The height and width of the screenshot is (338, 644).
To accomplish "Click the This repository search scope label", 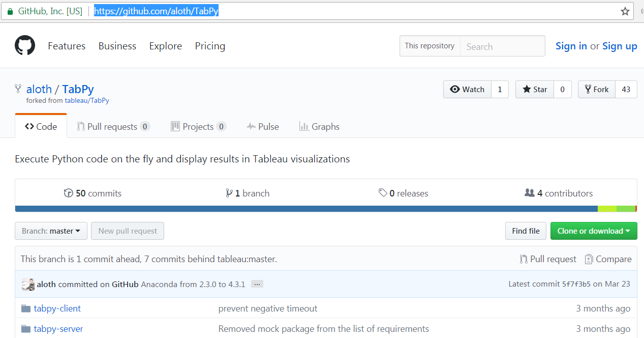I will (430, 46).
